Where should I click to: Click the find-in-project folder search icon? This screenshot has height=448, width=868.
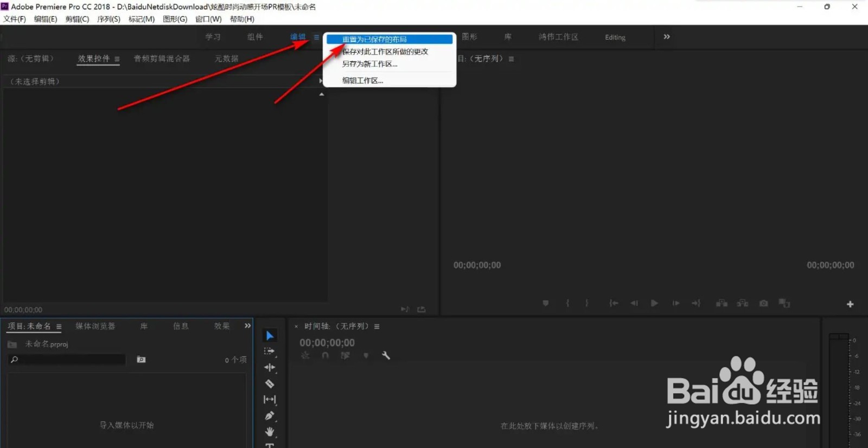tap(141, 360)
